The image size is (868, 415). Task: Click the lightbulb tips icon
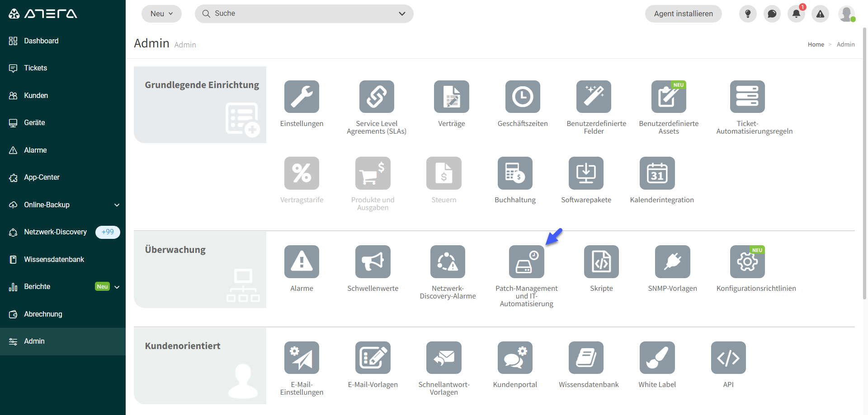[x=748, y=14]
